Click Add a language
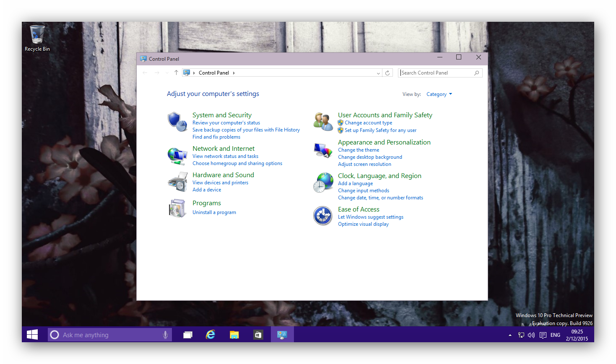The image size is (616, 364). pyautogui.click(x=355, y=183)
